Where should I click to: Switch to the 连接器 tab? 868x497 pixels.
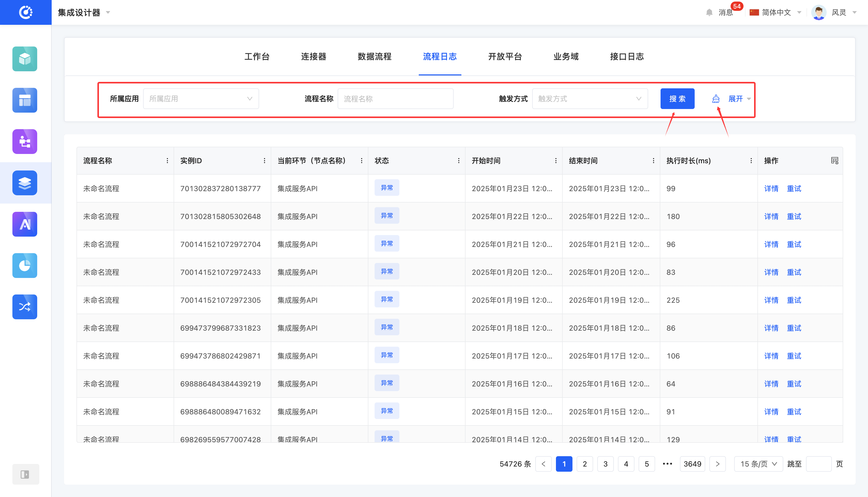click(313, 56)
